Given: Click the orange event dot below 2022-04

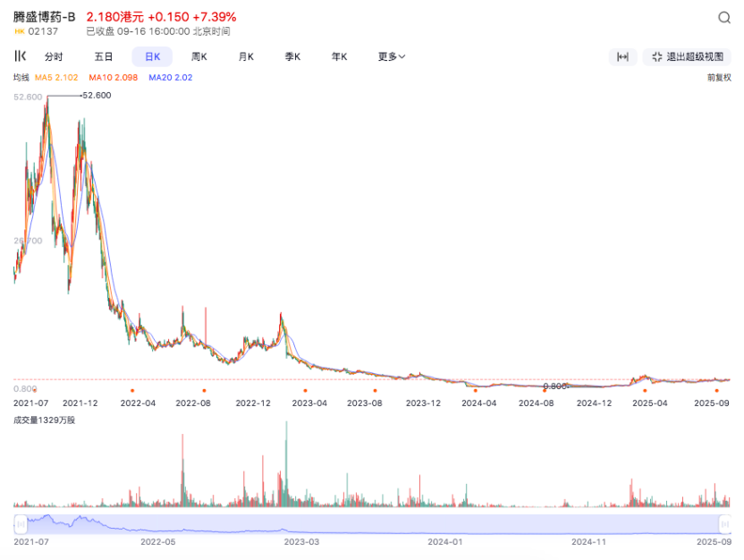Looking at the screenshot, I should coord(132,390).
